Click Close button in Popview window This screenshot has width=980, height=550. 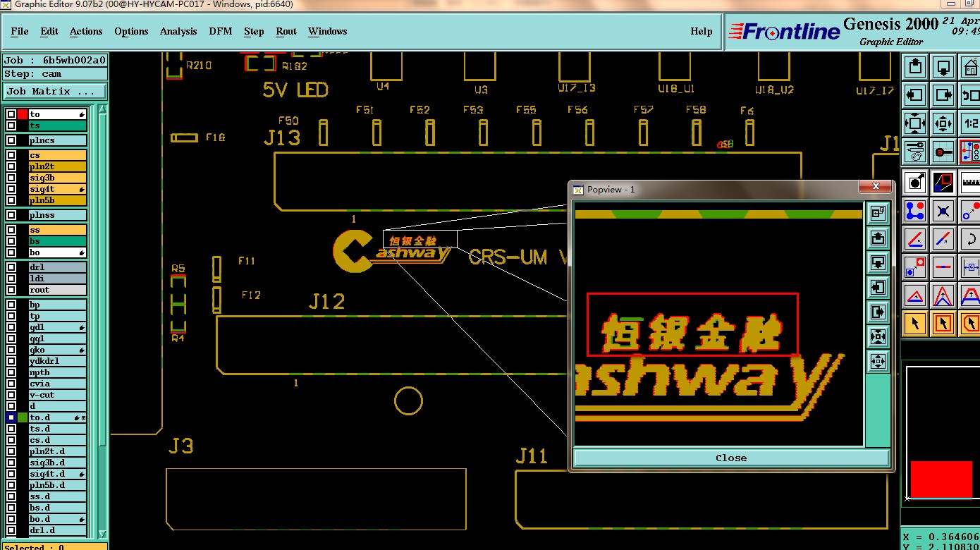click(x=731, y=458)
